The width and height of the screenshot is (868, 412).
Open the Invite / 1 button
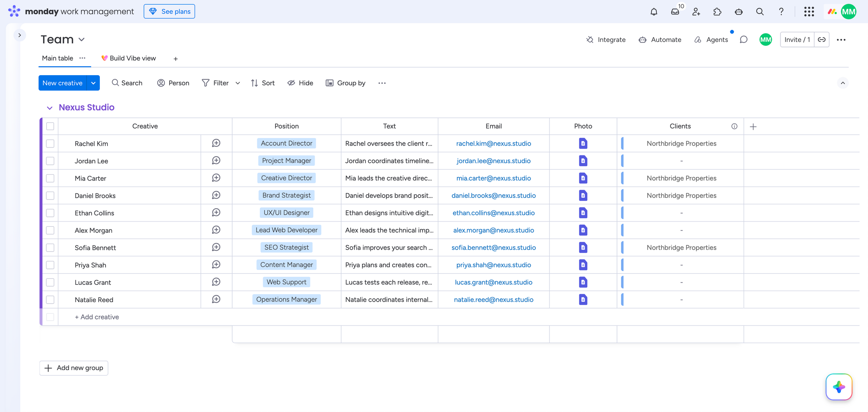797,40
